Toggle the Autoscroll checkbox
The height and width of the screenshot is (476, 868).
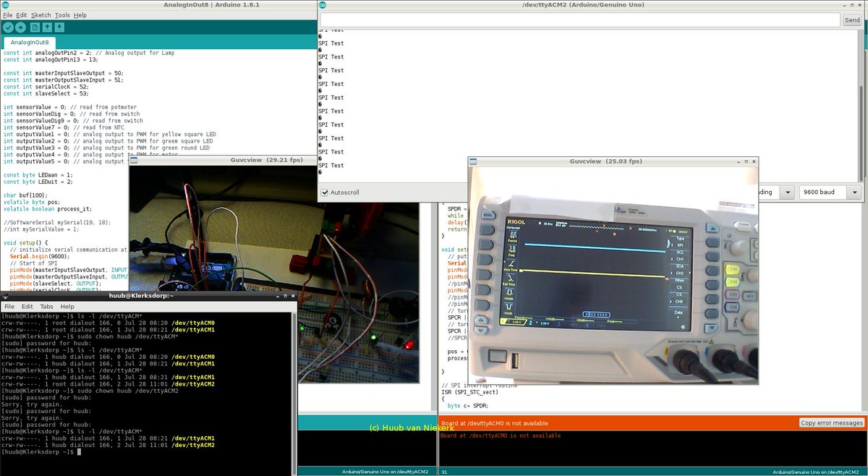click(x=324, y=192)
